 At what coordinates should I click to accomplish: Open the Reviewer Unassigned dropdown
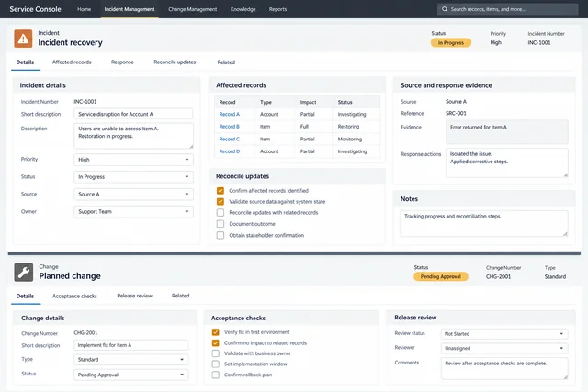pyautogui.click(x=504, y=348)
